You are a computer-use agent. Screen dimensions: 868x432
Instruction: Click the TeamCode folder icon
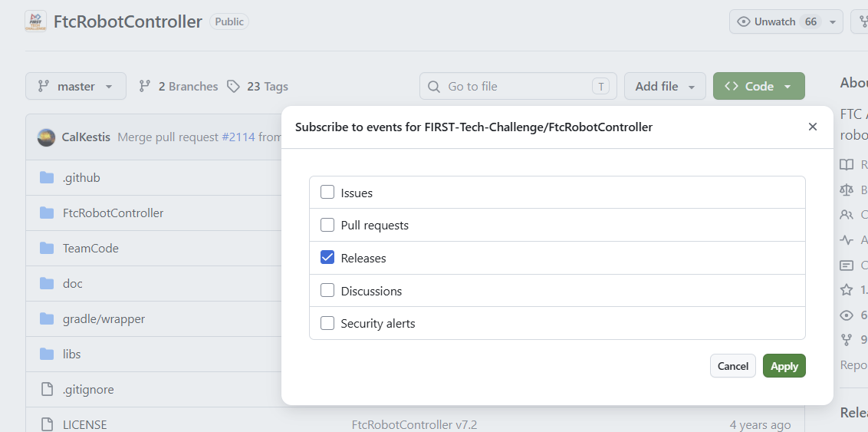point(47,248)
